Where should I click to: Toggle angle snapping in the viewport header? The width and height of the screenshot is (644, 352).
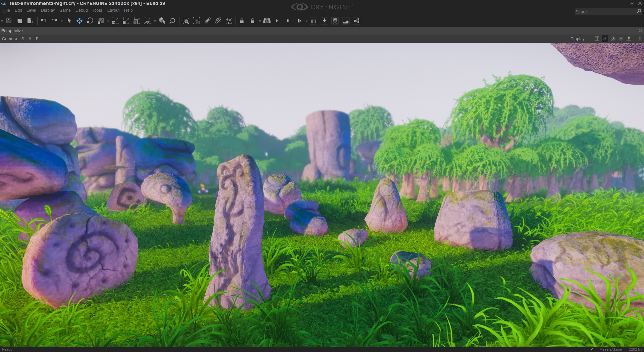[x=605, y=39]
